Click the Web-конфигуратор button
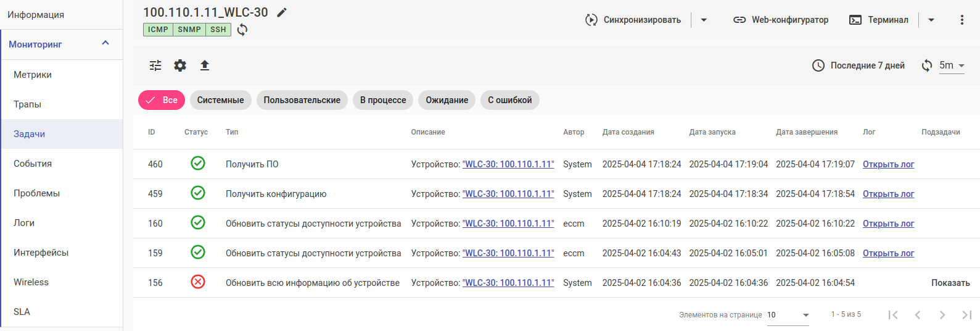The image size is (980, 331). (781, 20)
